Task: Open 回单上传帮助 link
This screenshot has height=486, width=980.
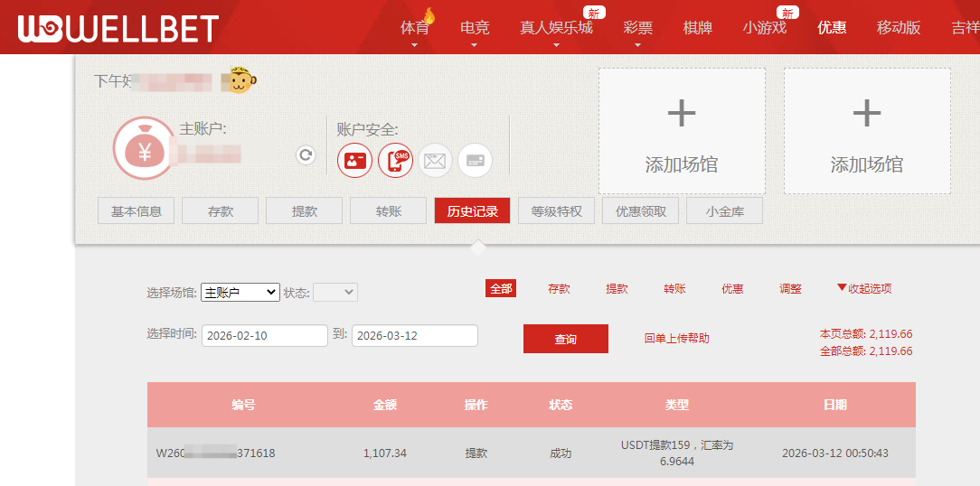Action: pyautogui.click(x=676, y=339)
